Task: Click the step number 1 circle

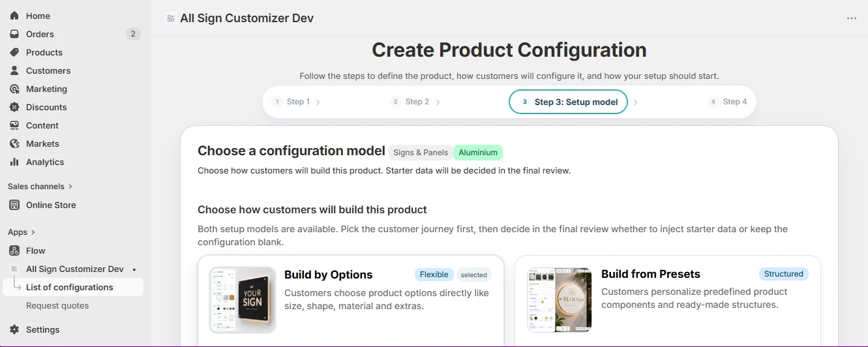Action: (x=277, y=102)
